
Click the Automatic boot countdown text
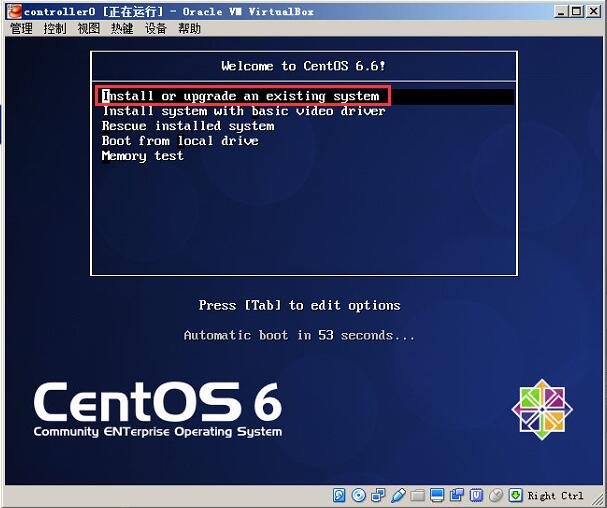click(299, 335)
